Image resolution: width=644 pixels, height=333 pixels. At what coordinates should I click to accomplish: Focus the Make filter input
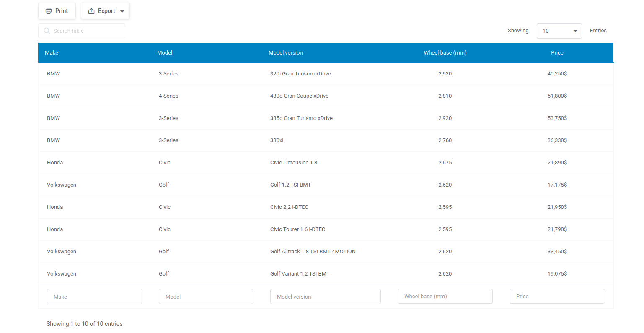[x=94, y=297]
